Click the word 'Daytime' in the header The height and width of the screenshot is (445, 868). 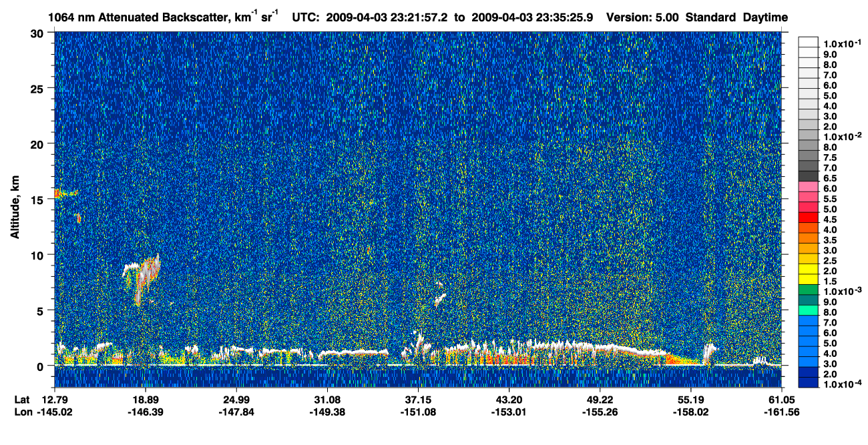point(765,17)
